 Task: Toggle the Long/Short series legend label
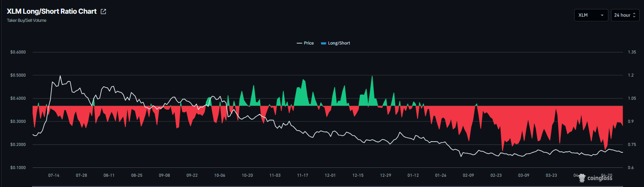point(339,43)
